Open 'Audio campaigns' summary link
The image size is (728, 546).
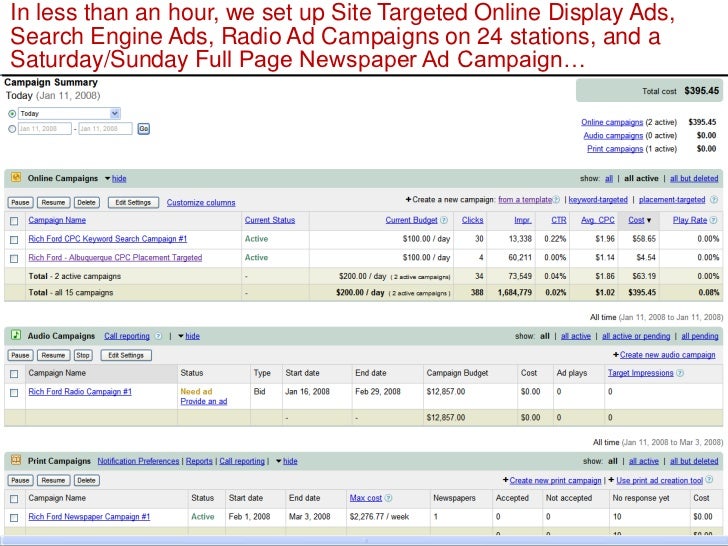613,136
